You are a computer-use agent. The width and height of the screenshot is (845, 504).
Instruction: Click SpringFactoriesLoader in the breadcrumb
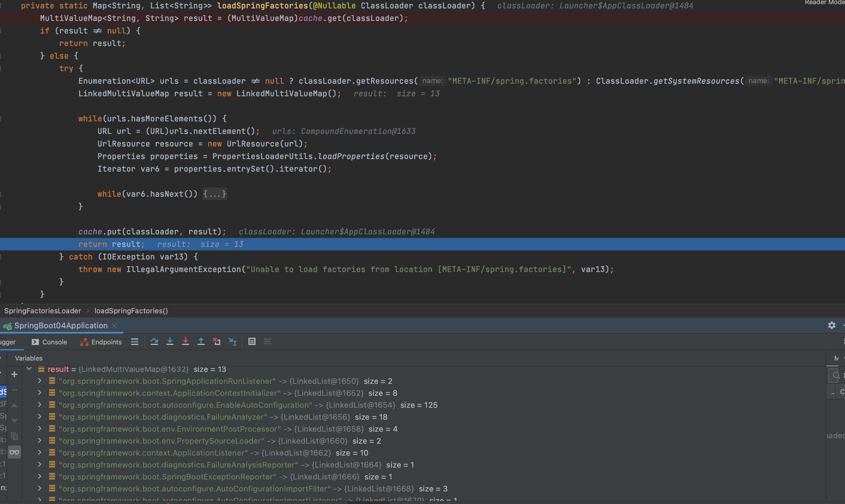click(42, 311)
